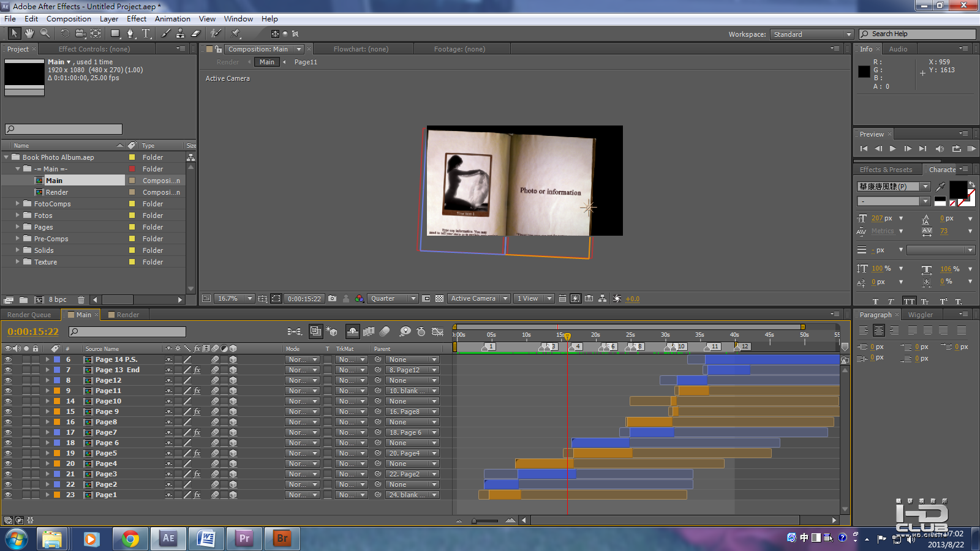Select the Puppet Pin tool
The width and height of the screenshot is (980, 551).
(236, 34)
